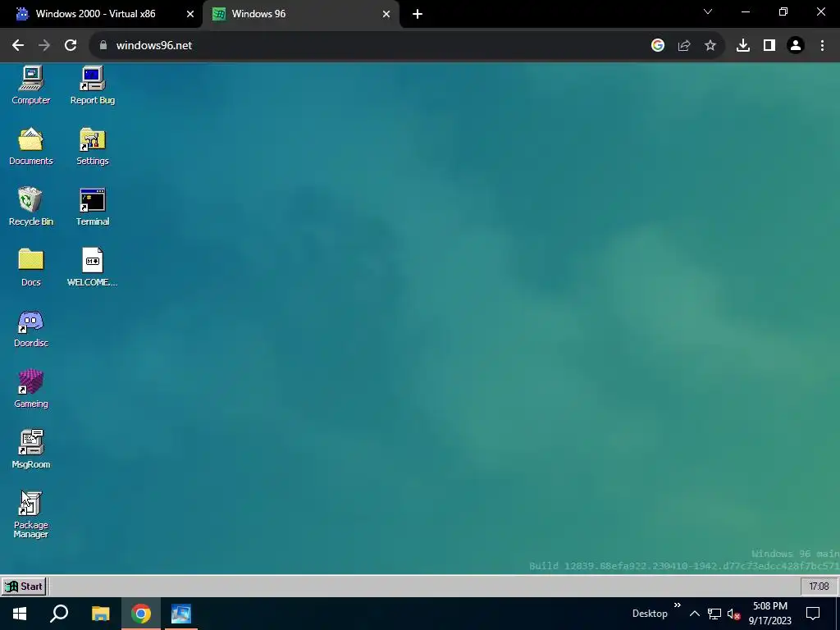Viewport: 840px width, 630px height.
Task: Open the photo app taskbar icon
Action: pos(181,614)
